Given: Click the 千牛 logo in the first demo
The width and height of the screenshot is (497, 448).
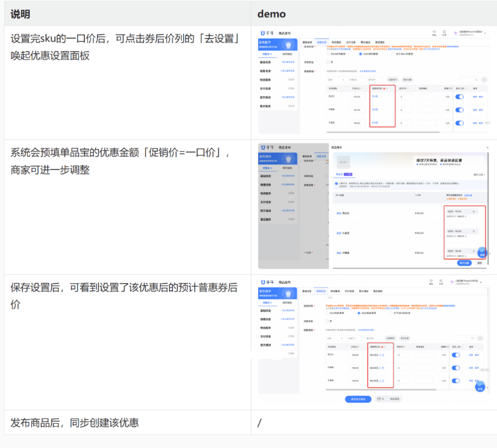Looking at the screenshot, I should [x=267, y=33].
